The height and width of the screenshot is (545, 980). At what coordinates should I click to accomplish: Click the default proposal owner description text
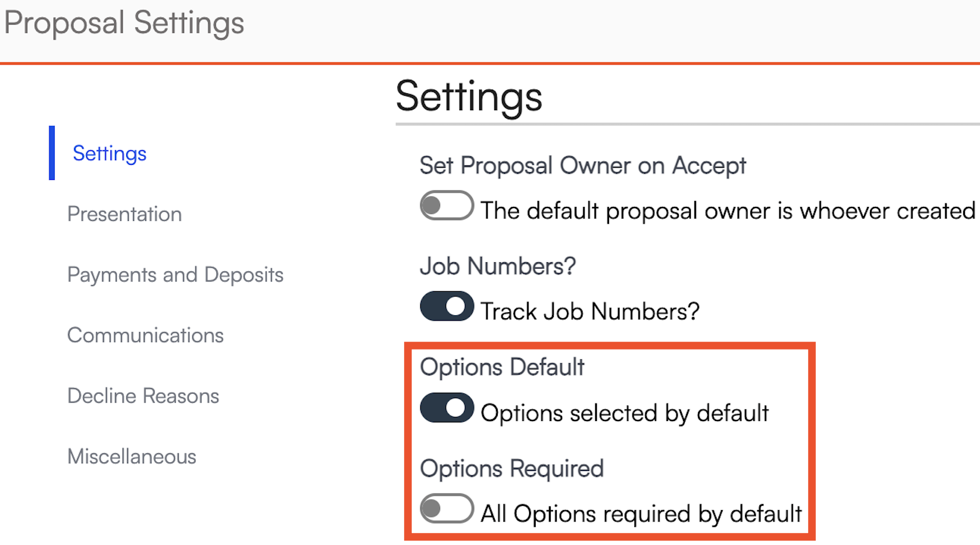[x=727, y=211]
